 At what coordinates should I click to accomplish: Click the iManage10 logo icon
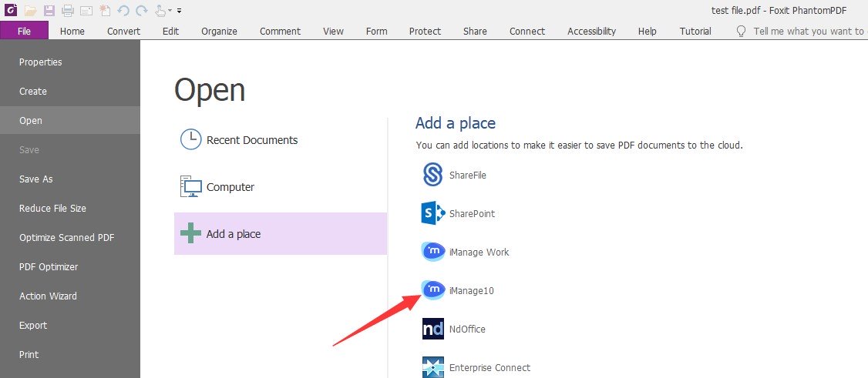(433, 289)
